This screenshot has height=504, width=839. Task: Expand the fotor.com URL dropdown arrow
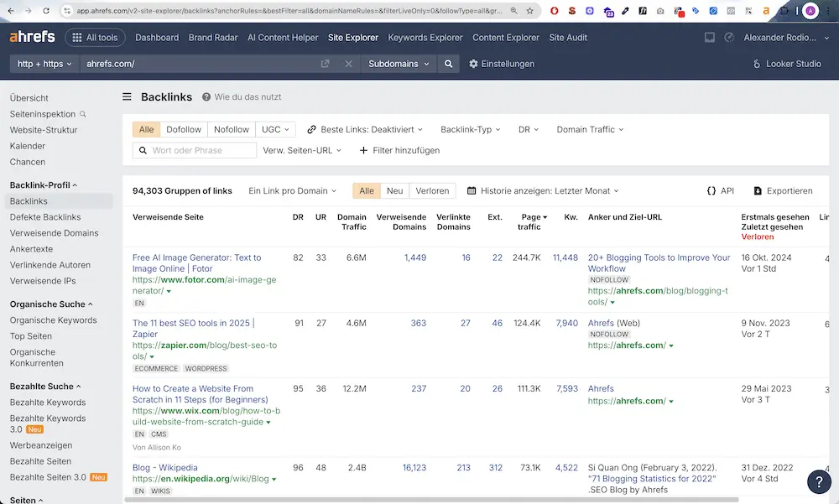tap(169, 292)
